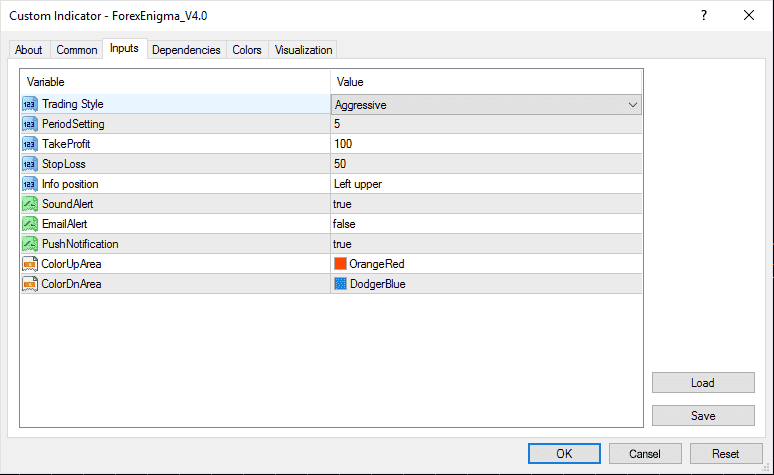
Task: Click the Info position type icon
Action: [x=30, y=184]
